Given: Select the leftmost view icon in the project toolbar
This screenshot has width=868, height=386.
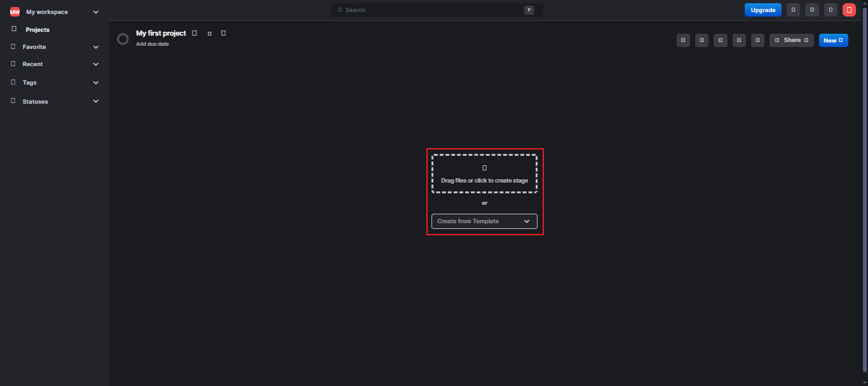Looking at the screenshot, I should [x=683, y=39].
